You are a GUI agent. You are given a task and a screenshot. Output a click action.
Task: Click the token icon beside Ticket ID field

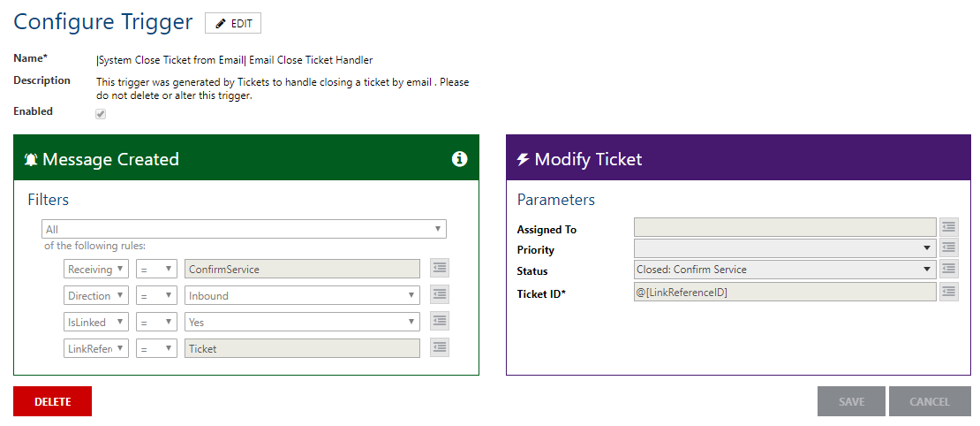point(949,292)
